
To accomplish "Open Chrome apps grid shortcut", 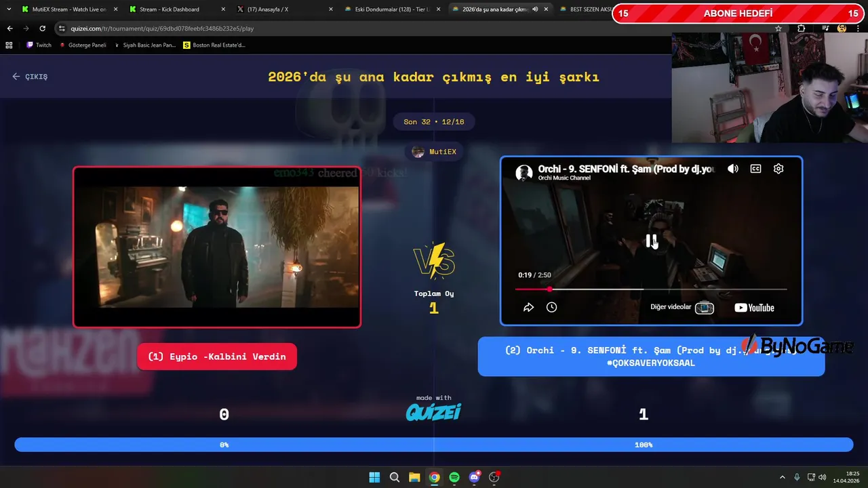I will (x=9, y=45).
